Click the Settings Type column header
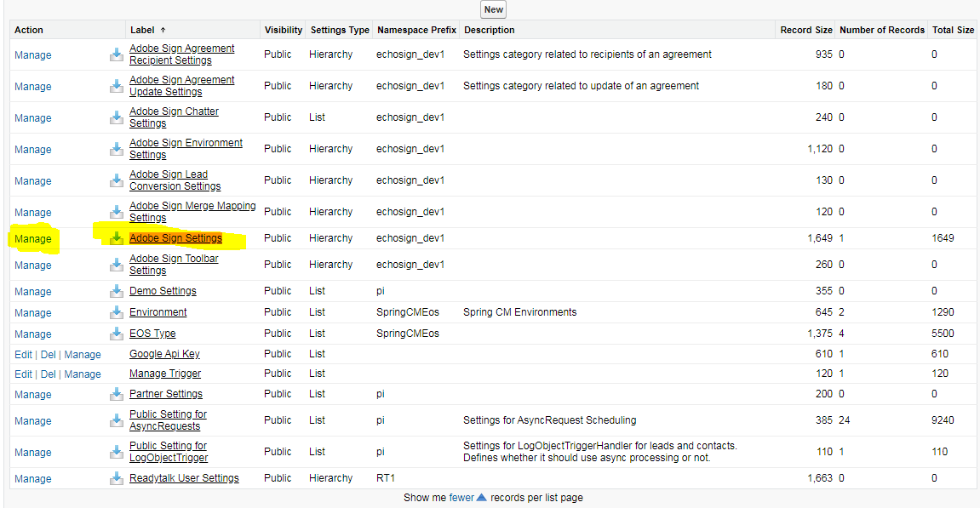 340,30
